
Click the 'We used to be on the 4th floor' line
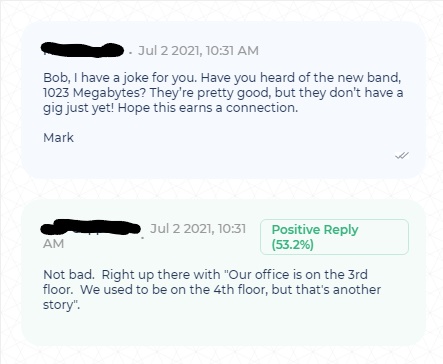point(174,290)
